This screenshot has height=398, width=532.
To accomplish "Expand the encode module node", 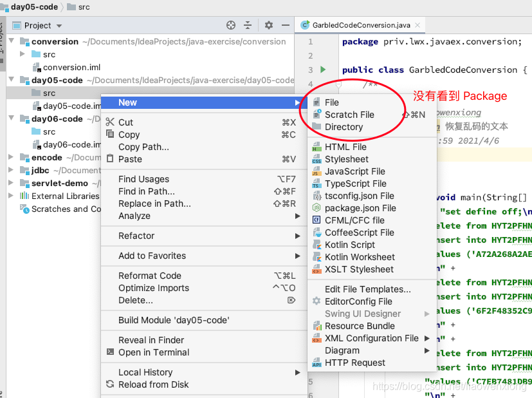I will coord(11,158).
